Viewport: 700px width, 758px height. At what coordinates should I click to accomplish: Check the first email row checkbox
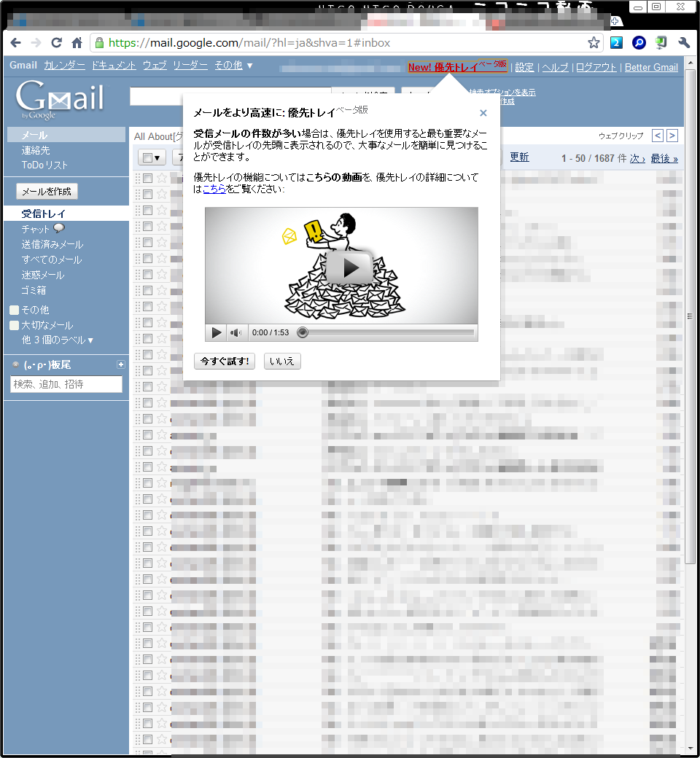147,178
